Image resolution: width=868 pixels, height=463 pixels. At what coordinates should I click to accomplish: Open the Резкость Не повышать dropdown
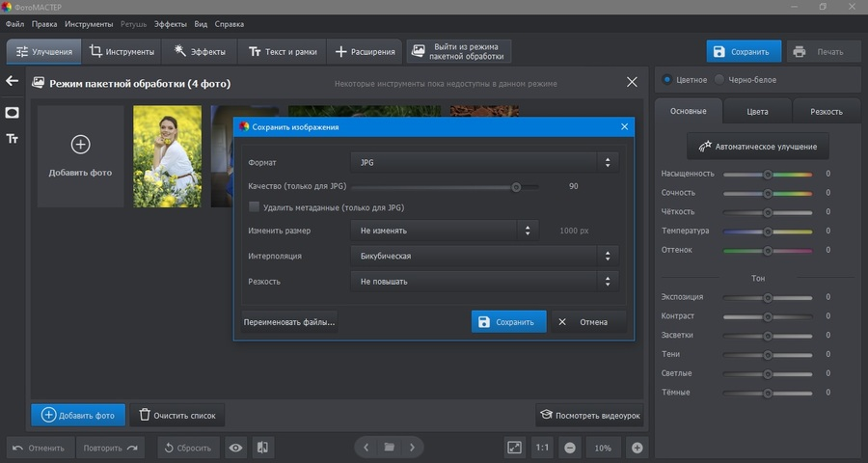pos(484,282)
